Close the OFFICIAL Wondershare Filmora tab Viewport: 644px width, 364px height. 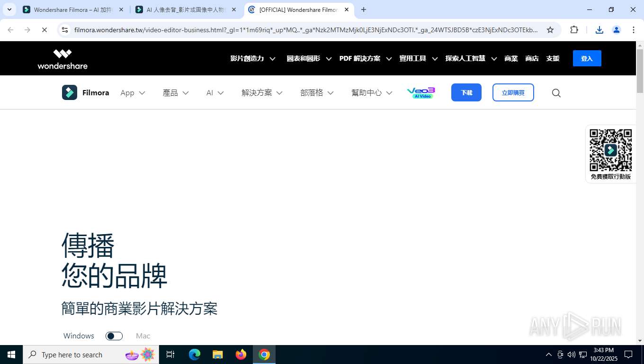[347, 9]
